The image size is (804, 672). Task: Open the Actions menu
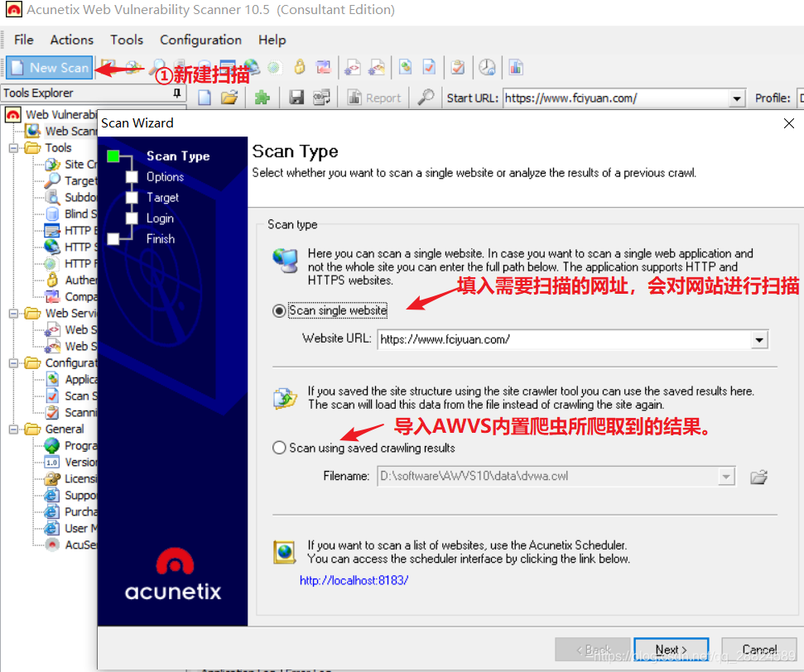click(72, 40)
